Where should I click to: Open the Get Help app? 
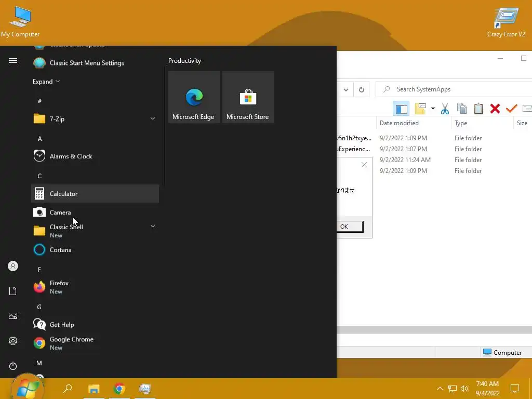click(x=95, y=324)
